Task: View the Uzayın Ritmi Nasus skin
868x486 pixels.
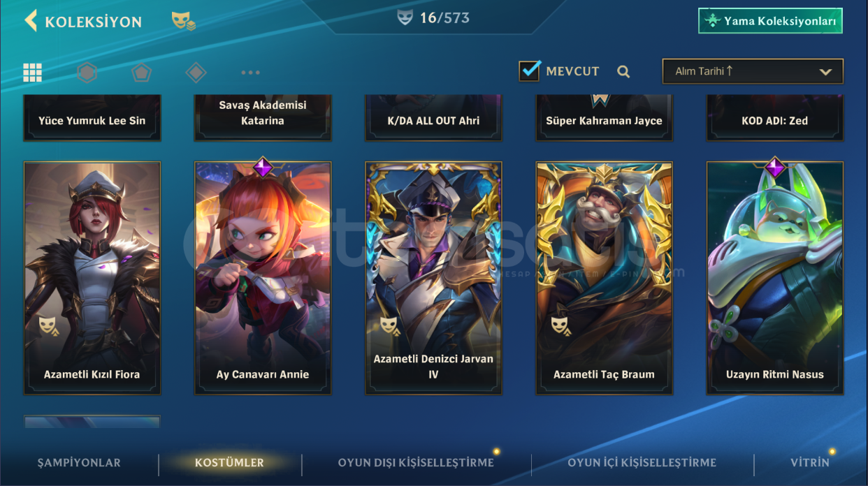Action: point(775,278)
